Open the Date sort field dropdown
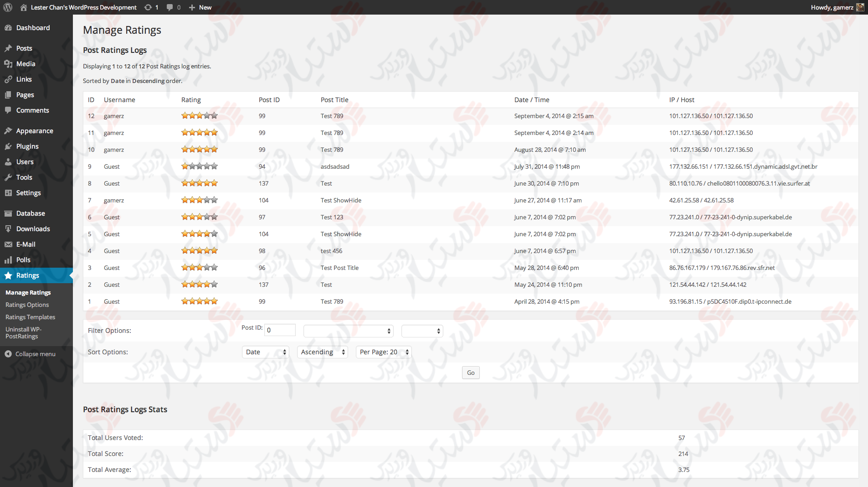Image resolution: width=868 pixels, height=487 pixels. tap(266, 352)
